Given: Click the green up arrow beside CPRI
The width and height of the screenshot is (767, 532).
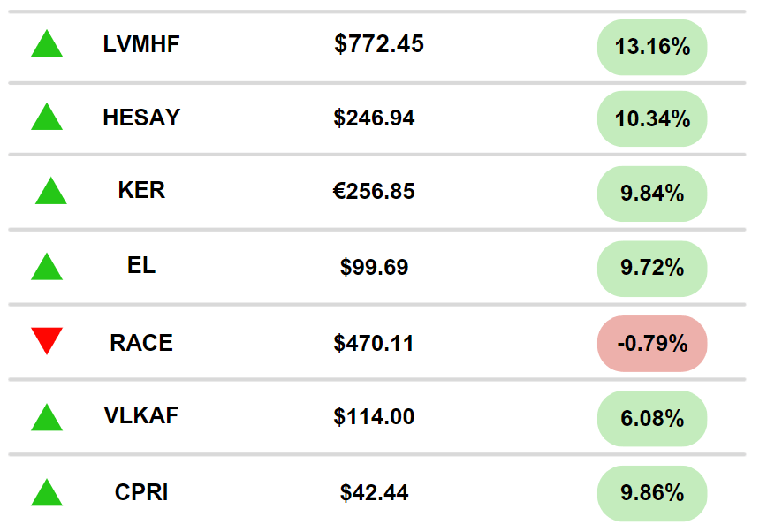Looking at the screenshot, I should click(47, 492).
